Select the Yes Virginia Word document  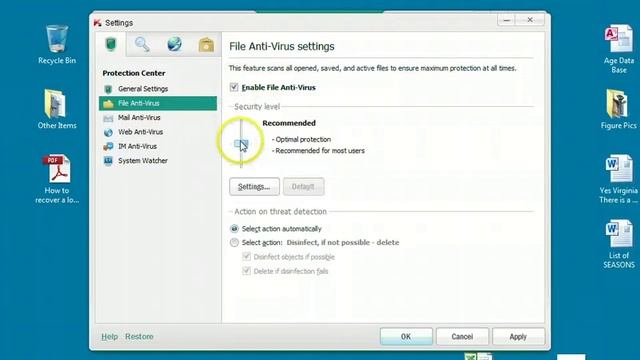click(618, 179)
